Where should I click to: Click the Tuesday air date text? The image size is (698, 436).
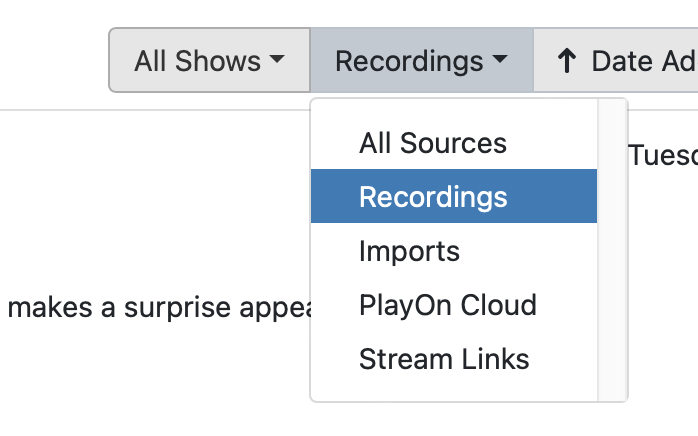[x=662, y=156]
